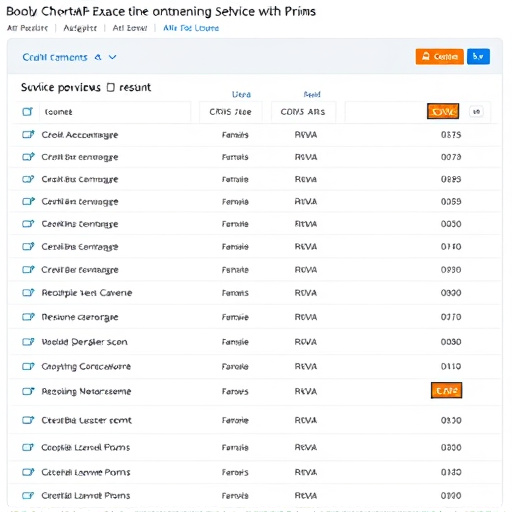Screen dimensions: 512x512
Task: Click orange button in Recoiing Notorzeeme row
Action: [446, 390]
